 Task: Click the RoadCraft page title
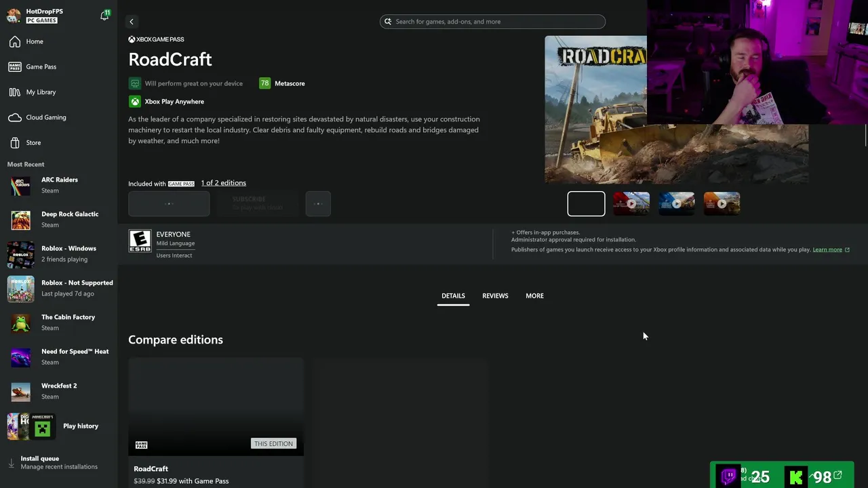coord(170,60)
